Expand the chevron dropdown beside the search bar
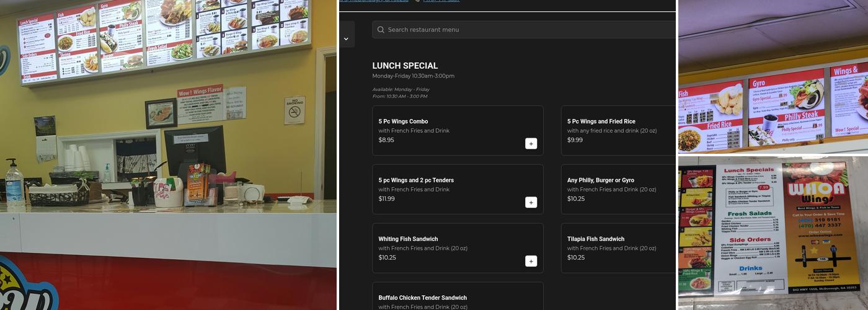 tap(346, 39)
